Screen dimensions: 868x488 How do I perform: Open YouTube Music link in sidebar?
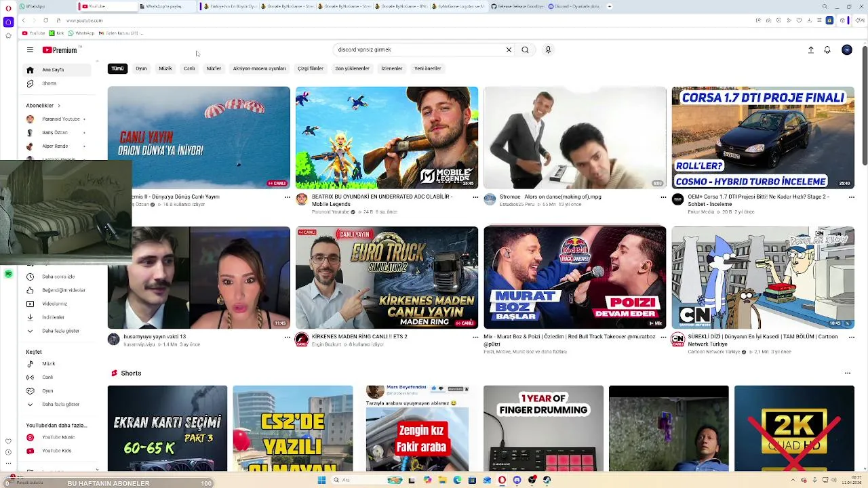tap(58, 437)
